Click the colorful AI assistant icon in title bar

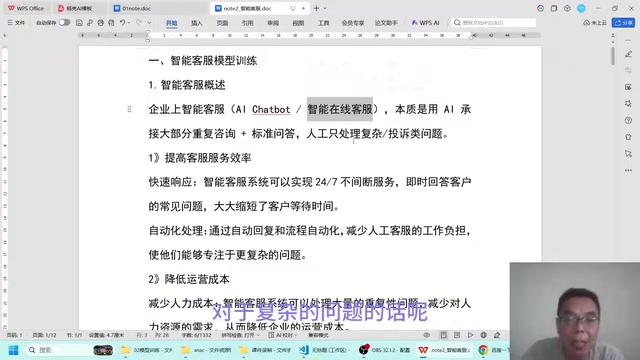[540, 8]
